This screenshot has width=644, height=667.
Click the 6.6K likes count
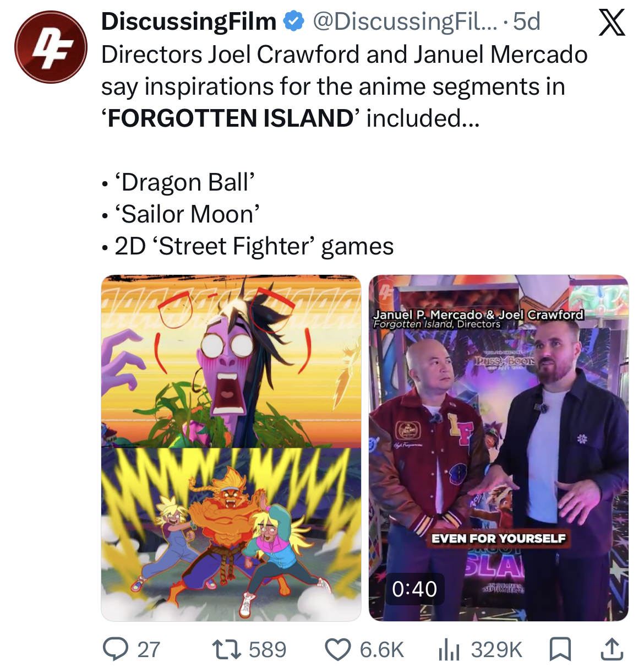point(382,649)
